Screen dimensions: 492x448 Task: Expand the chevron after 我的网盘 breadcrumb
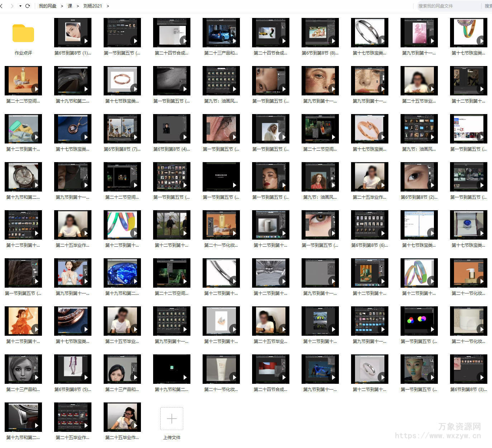(62, 6)
